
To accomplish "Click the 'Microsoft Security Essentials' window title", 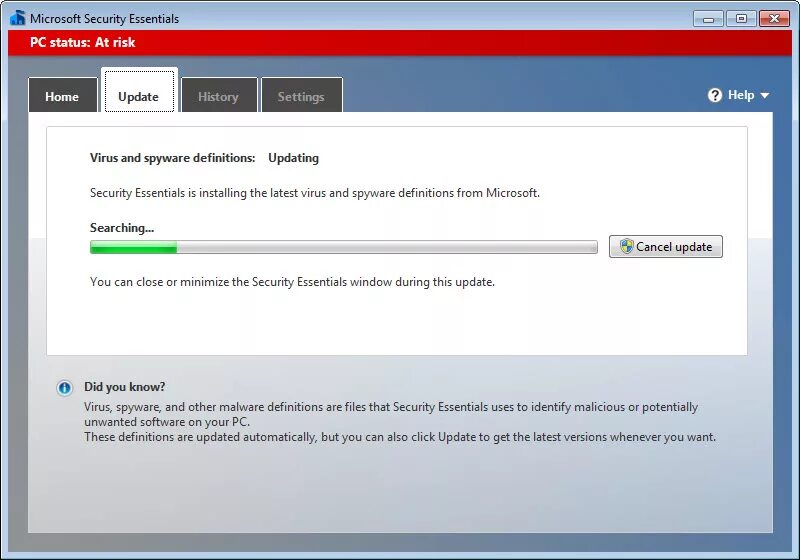I will click(x=105, y=19).
